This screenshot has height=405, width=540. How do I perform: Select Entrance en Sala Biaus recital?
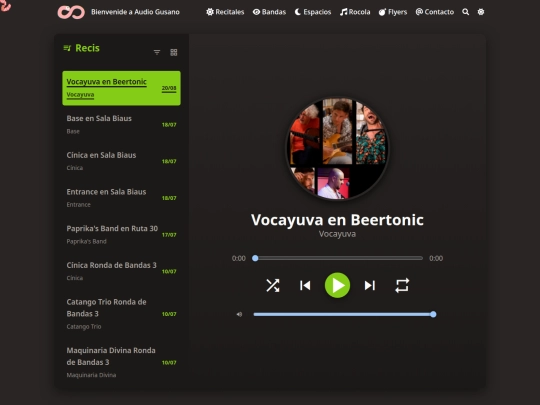click(121, 198)
